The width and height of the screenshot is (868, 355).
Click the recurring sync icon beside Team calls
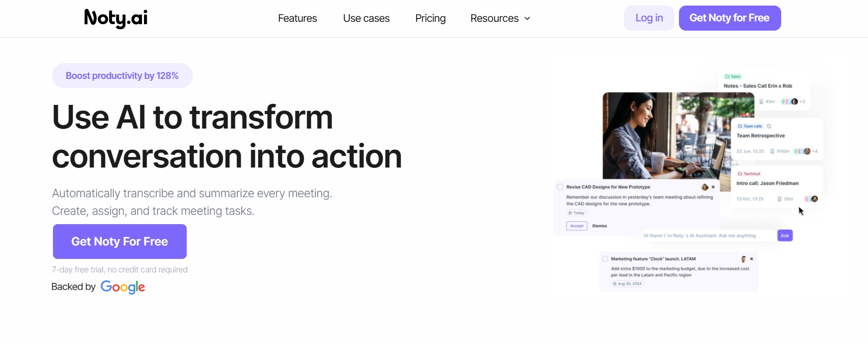pyautogui.click(x=769, y=126)
